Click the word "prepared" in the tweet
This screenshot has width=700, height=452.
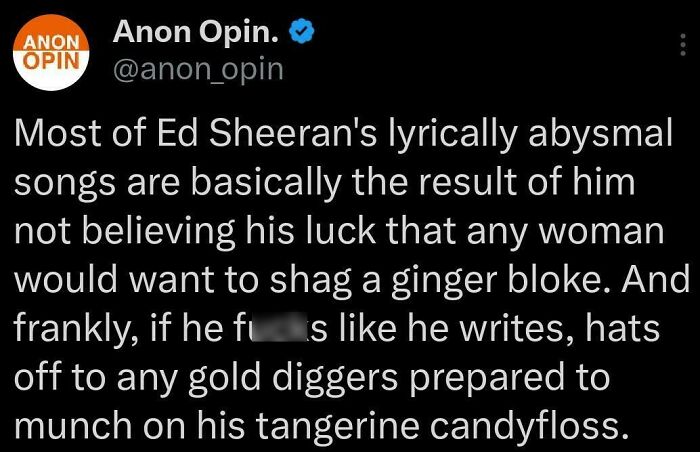pyautogui.click(x=487, y=379)
